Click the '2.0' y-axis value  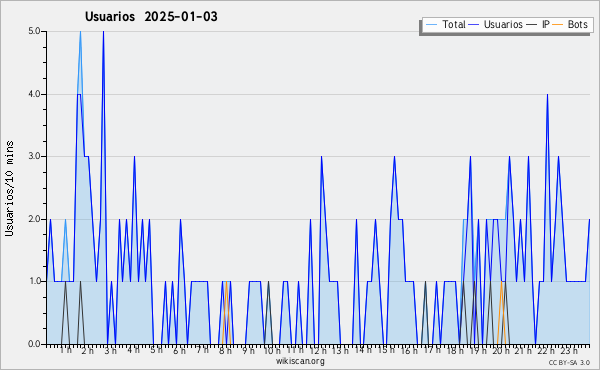(34, 219)
